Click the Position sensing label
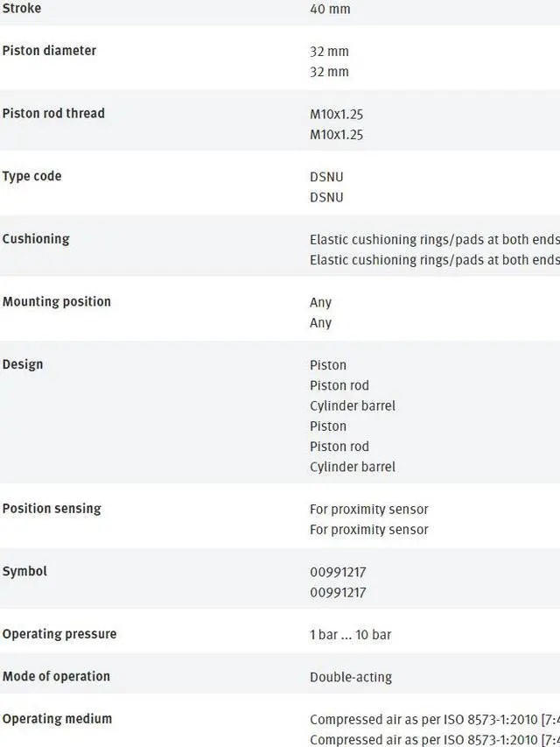The image size is (560, 747). (52, 509)
